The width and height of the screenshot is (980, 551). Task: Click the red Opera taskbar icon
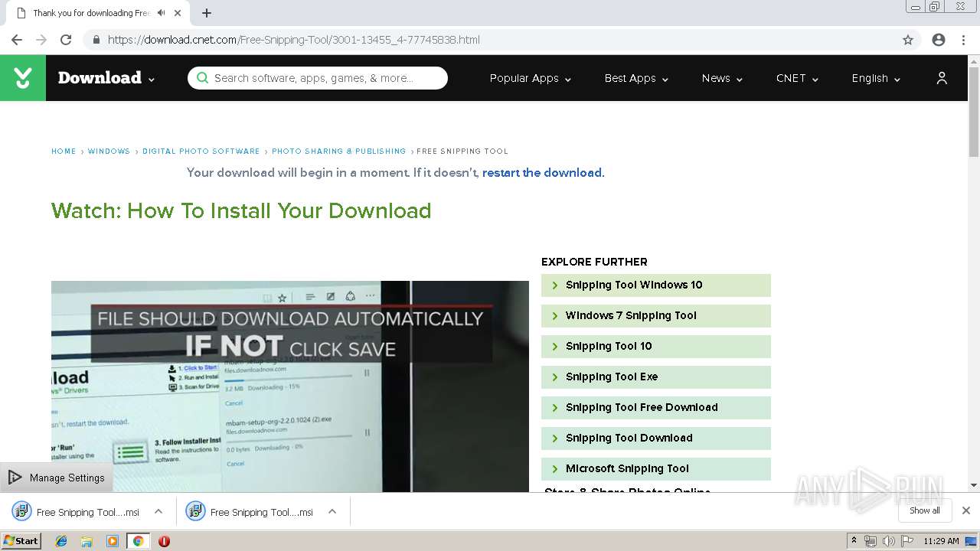point(164,541)
